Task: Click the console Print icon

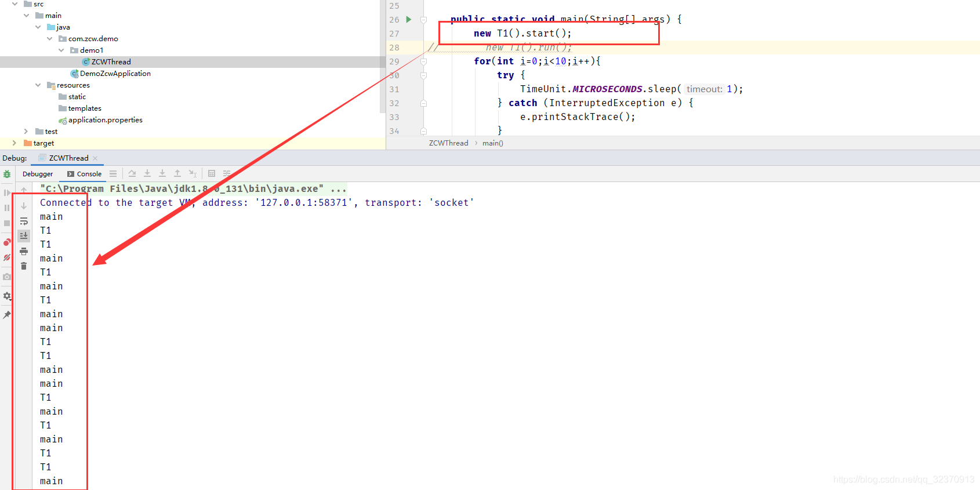Action: (24, 251)
